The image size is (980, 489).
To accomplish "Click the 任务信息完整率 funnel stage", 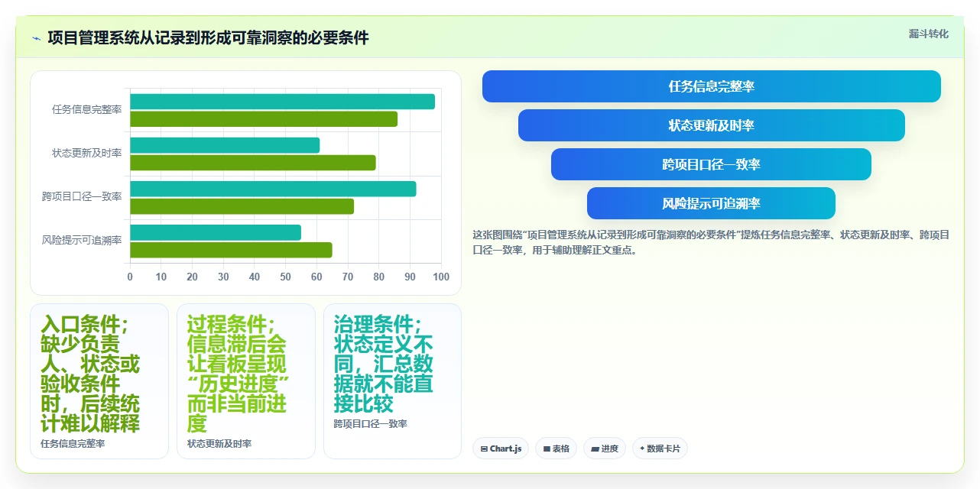I will 712,86.
